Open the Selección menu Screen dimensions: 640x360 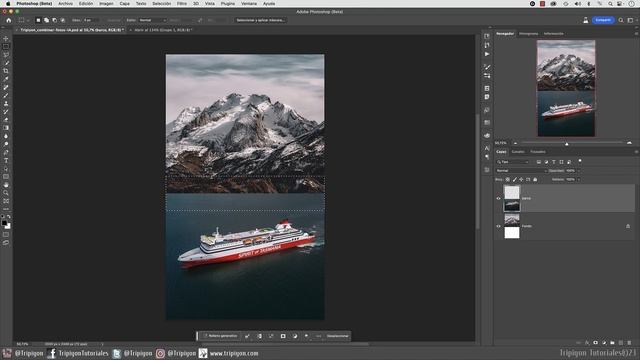(x=162, y=3)
